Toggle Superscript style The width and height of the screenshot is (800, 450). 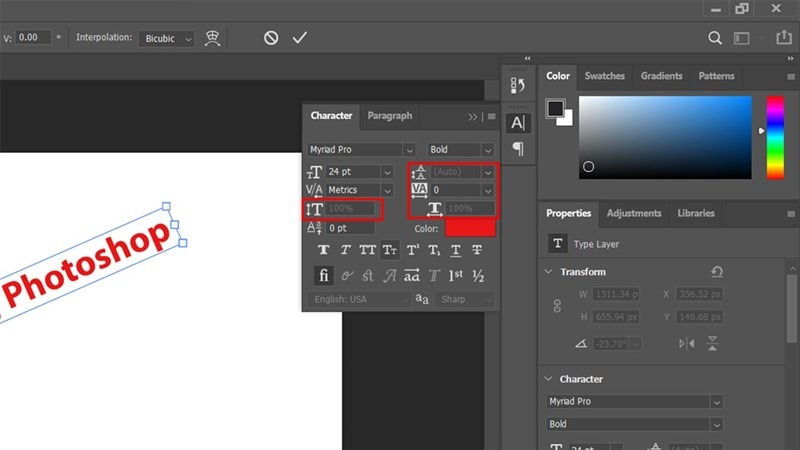(x=412, y=250)
